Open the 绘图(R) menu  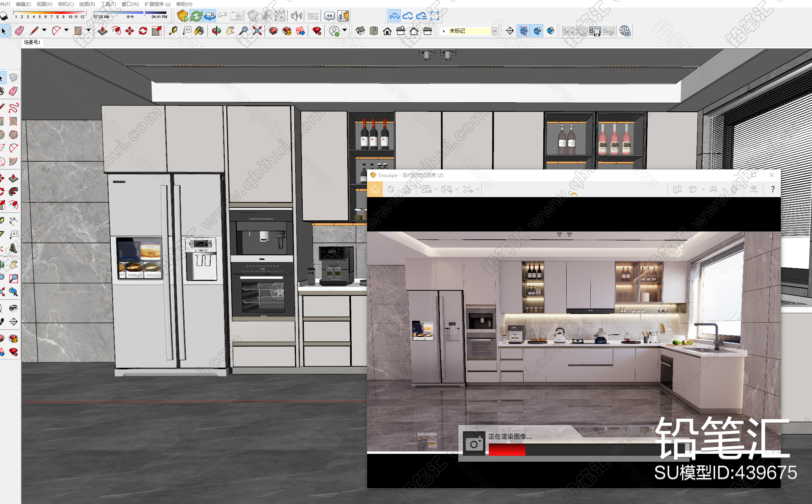pos(87,4)
